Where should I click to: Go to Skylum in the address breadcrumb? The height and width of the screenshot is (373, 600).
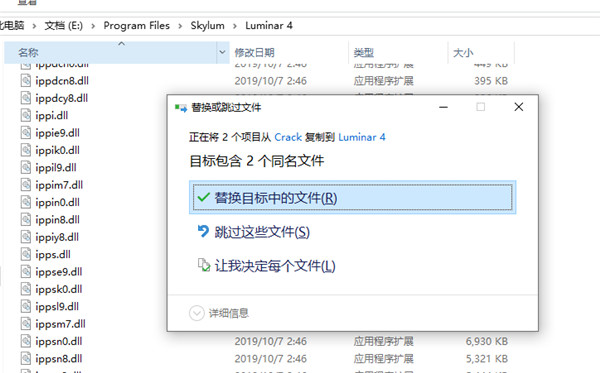pyautogui.click(x=207, y=26)
